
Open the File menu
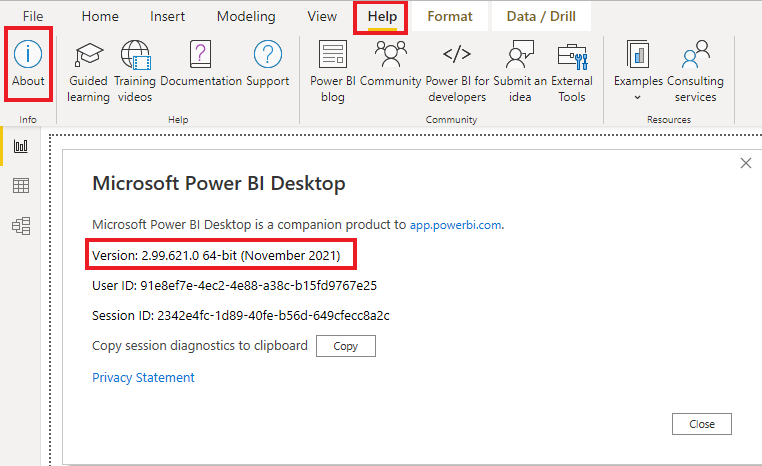(x=33, y=17)
